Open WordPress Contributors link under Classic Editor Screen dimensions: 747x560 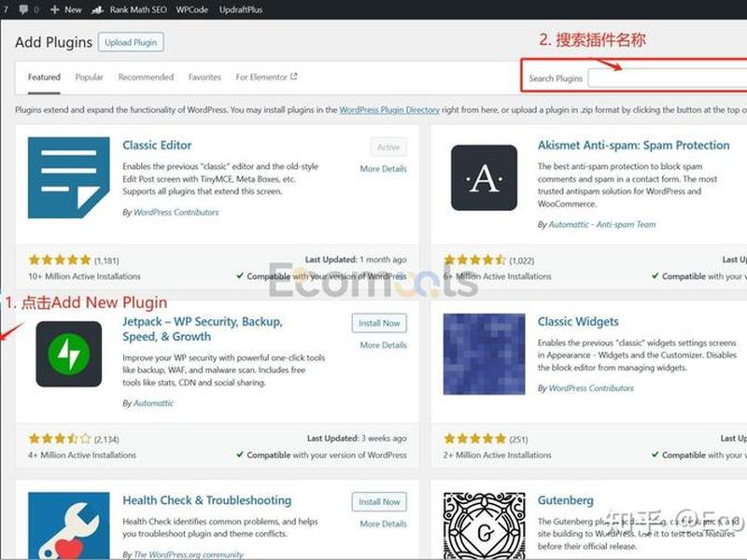176,213
